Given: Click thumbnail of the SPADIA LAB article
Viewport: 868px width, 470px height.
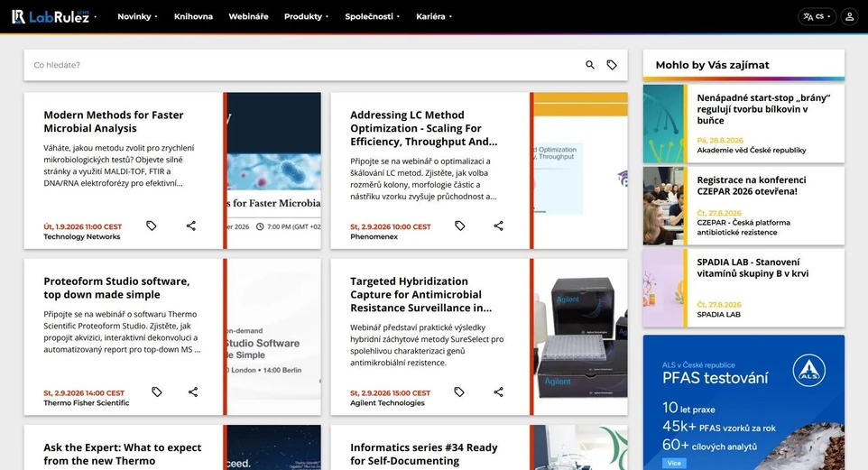Looking at the screenshot, I should tap(663, 289).
